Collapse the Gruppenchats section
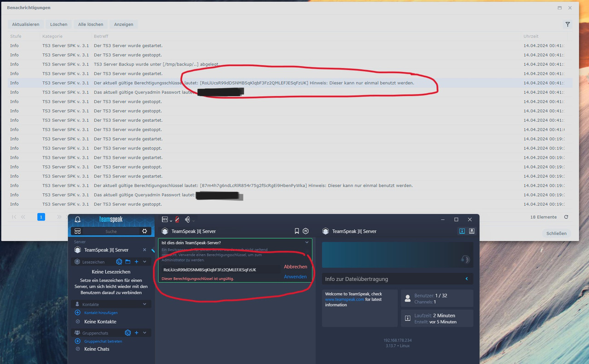Image resolution: width=589 pixels, height=364 pixels. 144,332
